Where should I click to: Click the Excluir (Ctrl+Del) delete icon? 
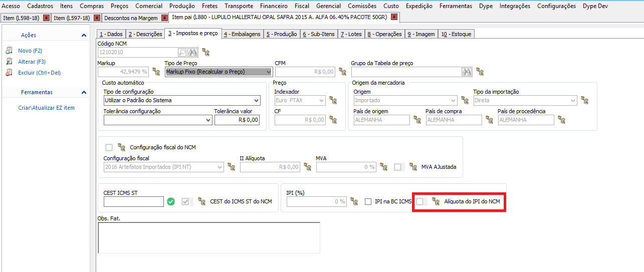coord(9,73)
